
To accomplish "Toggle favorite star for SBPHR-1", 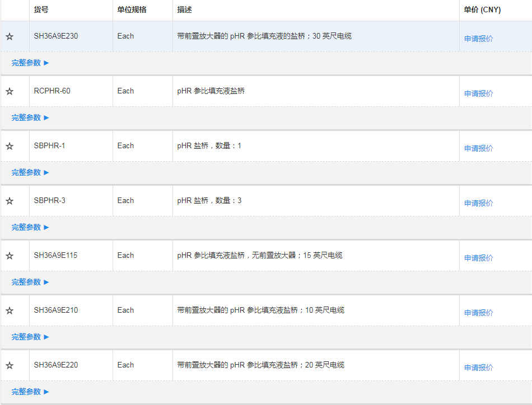I will pos(10,147).
